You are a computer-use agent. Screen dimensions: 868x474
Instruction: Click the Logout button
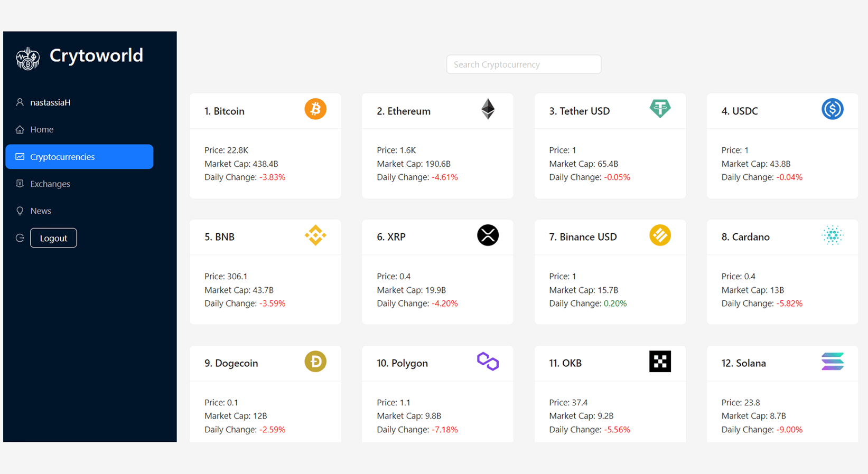(53, 238)
